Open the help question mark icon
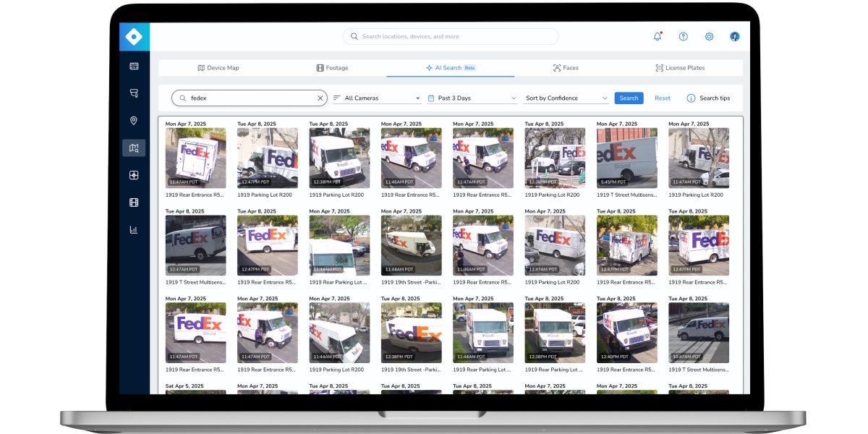The width and height of the screenshot is (868, 434). pyautogui.click(x=683, y=36)
